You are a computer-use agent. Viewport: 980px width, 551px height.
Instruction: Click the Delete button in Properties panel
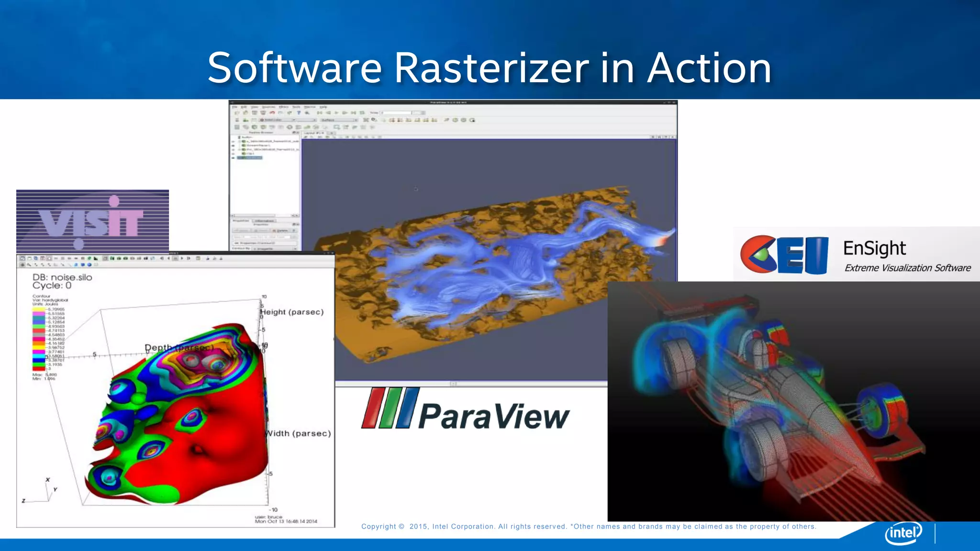[x=280, y=231]
